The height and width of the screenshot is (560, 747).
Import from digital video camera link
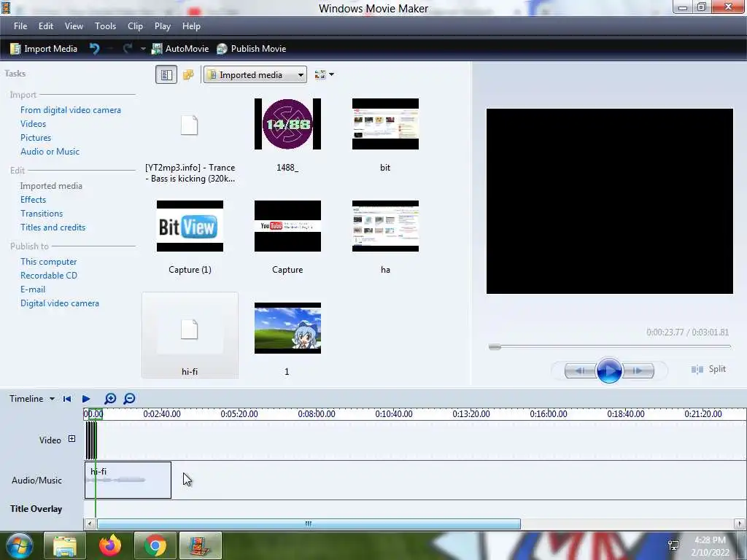71,110
